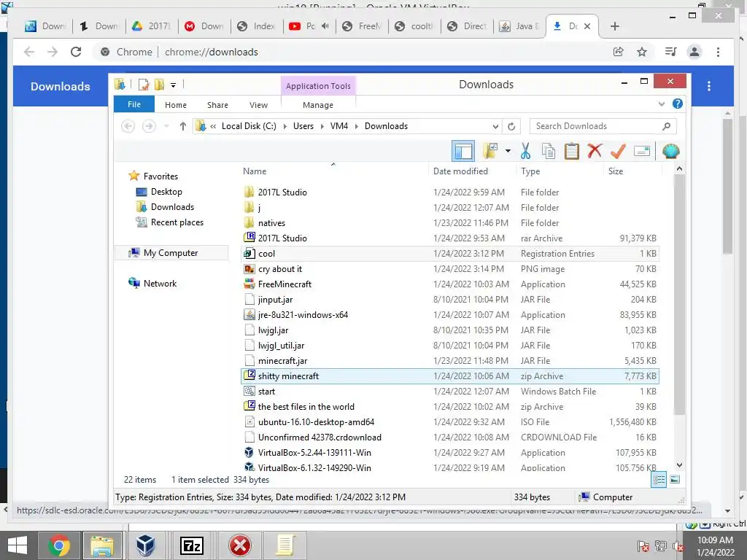This screenshot has height=560, width=747.
Task: Open the Manage ribbon tab
Action: [318, 105]
